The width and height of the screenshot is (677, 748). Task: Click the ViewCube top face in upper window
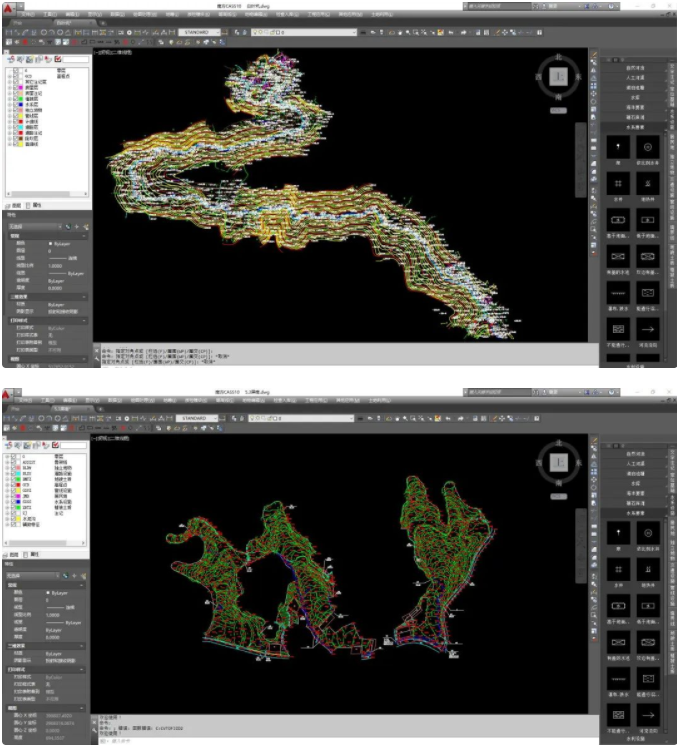(x=560, y=75)
